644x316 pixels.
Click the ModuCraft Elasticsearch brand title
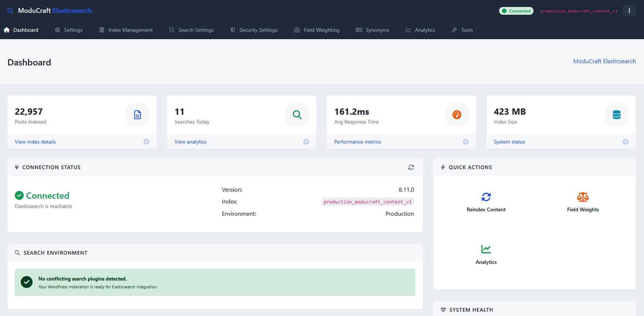(55, 10)
